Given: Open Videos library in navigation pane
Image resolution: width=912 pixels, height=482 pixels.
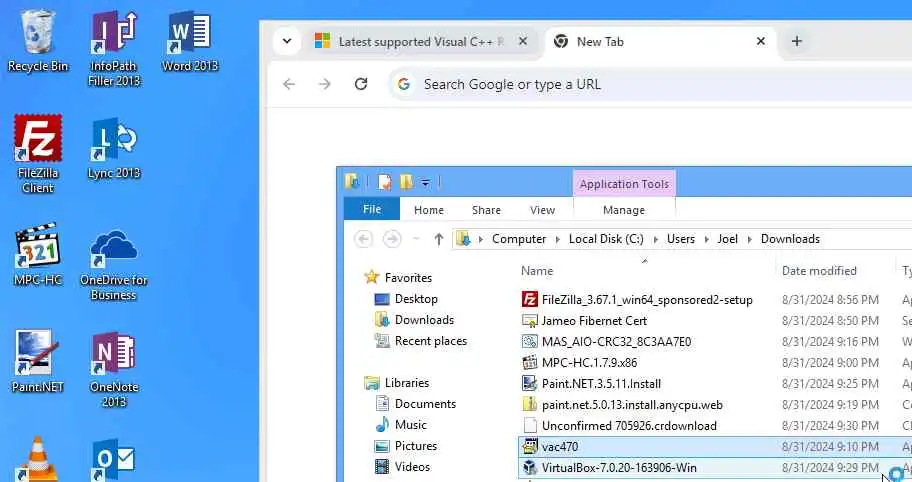Looking at the screenshot, I should click(x=412, y=466).
